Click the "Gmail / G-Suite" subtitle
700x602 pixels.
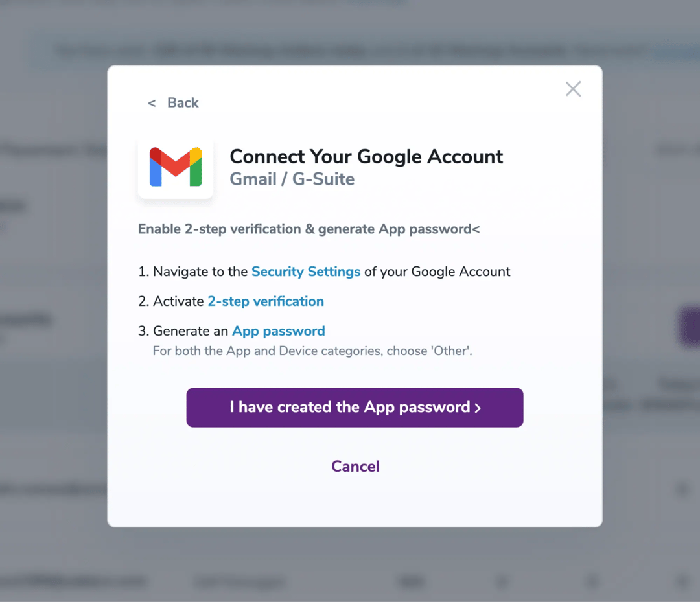[x=292, y=179]
